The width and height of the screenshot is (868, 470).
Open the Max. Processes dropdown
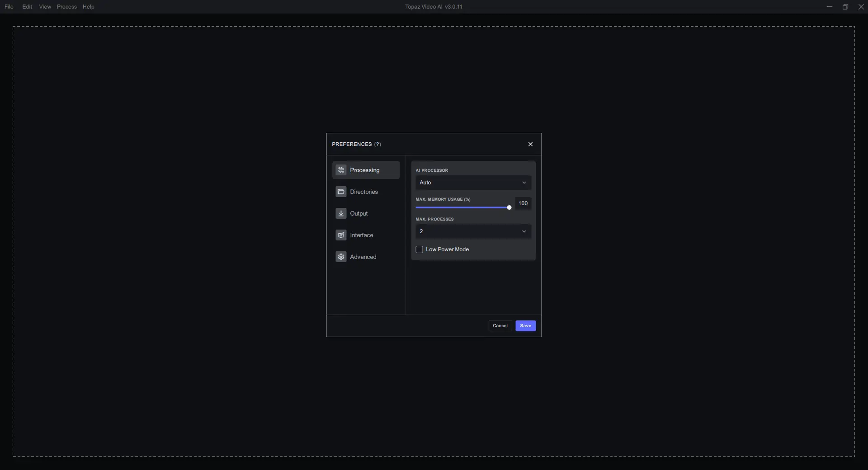(473, 231)
